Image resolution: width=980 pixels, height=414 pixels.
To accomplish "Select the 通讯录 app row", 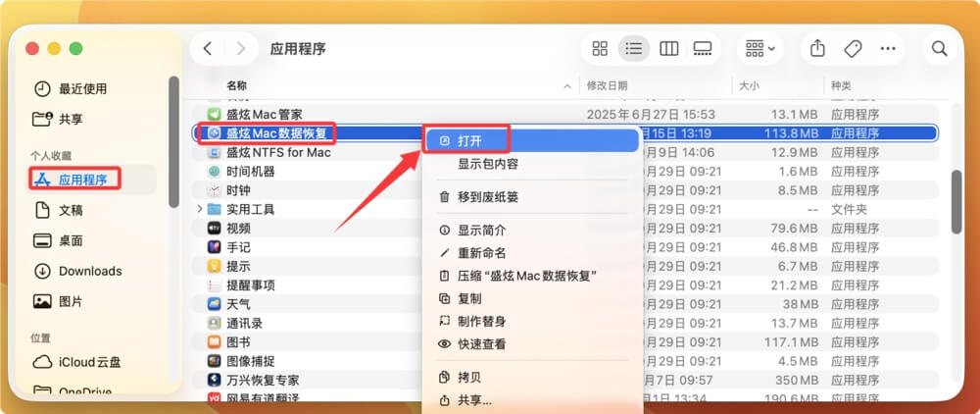I will click(563, 324).
